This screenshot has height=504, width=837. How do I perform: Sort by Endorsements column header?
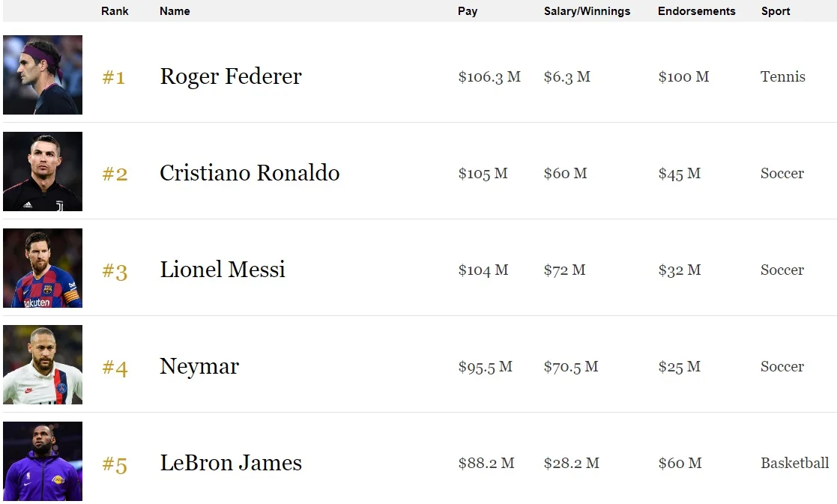pos(696,11)
